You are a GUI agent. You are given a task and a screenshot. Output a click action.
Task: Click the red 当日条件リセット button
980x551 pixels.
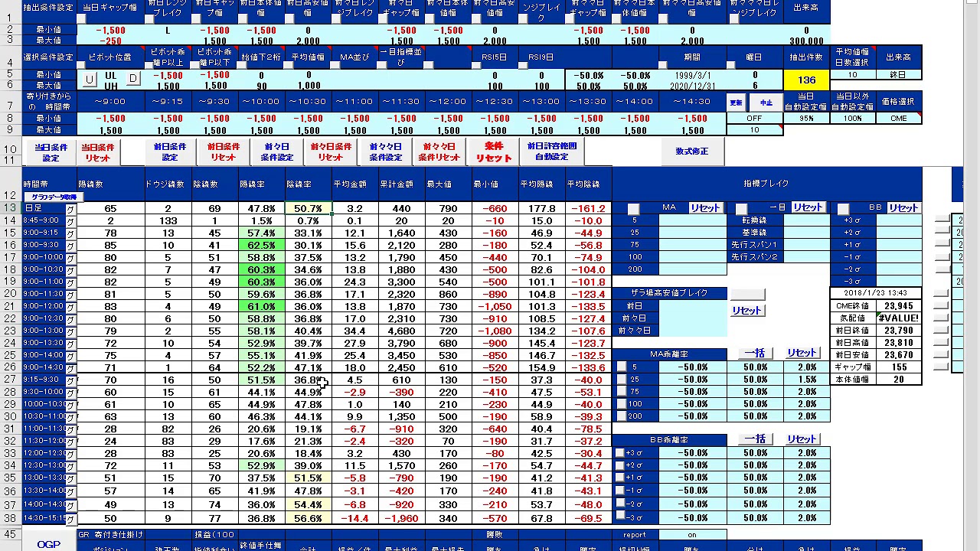(98, 152)
